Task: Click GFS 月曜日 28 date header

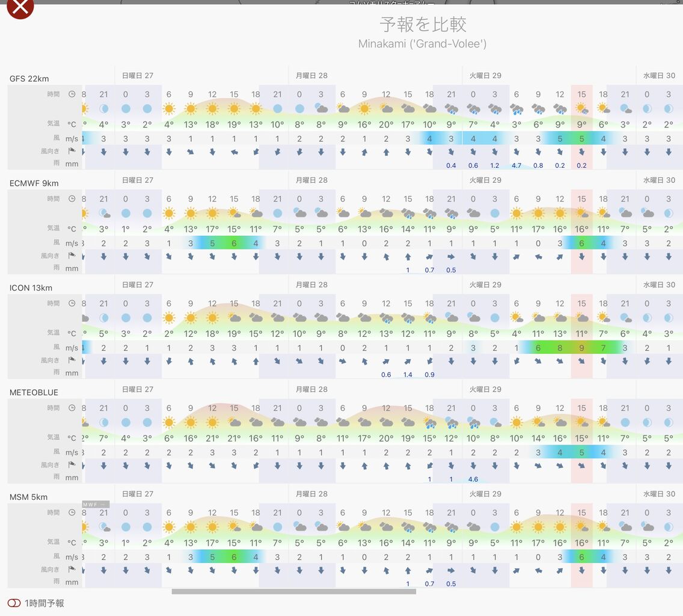Action: [x=311, y=75]
